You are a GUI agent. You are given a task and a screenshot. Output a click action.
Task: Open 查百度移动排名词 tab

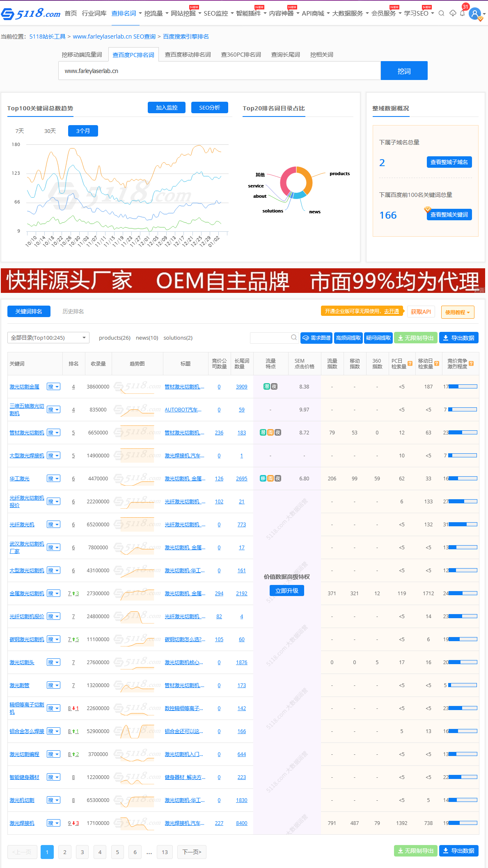click(188, 55)
